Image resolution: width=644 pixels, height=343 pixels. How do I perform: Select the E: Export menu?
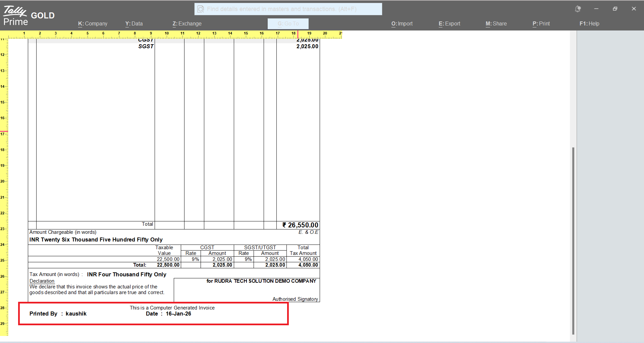[x=449, y=24]
